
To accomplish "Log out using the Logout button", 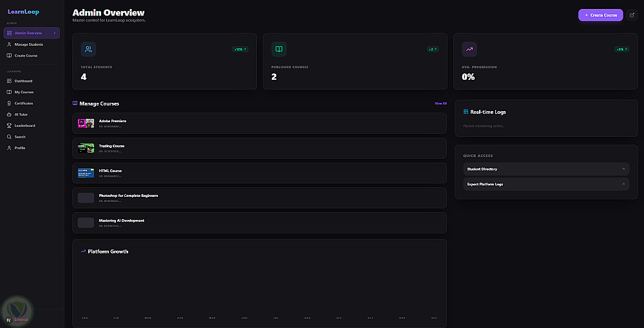I will (x=21, y=320).
